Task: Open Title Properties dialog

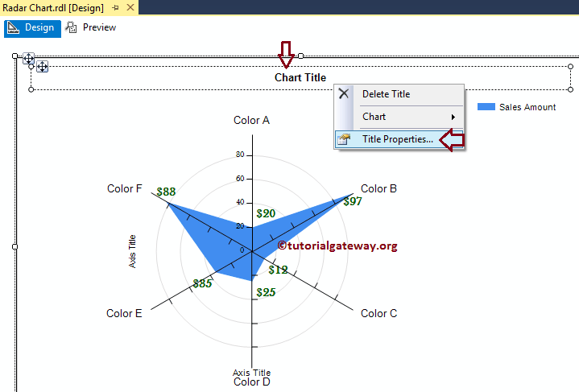Action: click(x=398, y=139)
